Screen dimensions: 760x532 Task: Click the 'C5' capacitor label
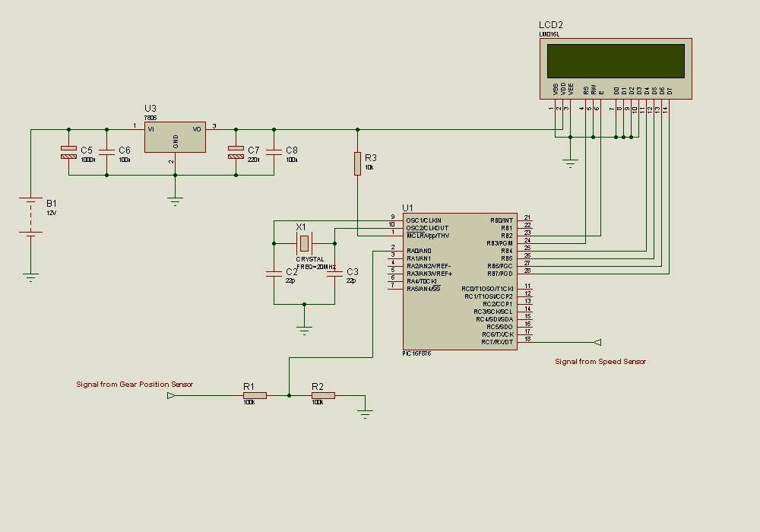(x=87, y=150)
